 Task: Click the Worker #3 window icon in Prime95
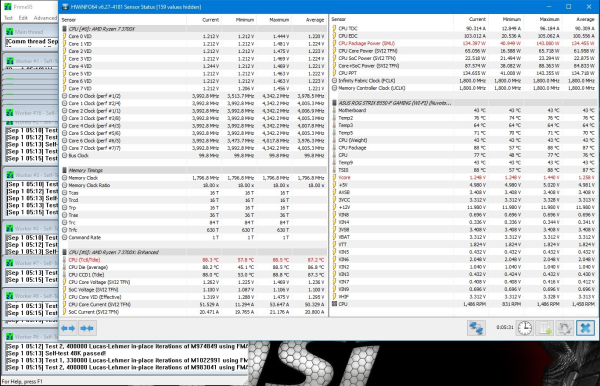(x=10, y=175)
